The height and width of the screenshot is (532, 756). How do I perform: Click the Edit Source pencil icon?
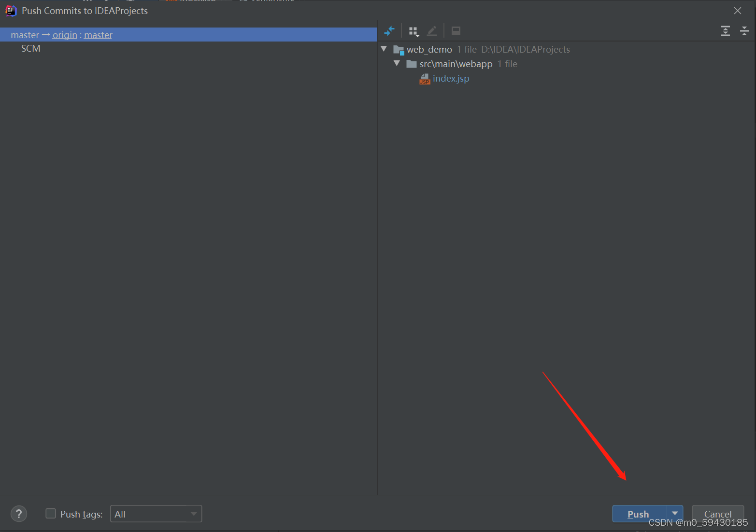(432, 31)
